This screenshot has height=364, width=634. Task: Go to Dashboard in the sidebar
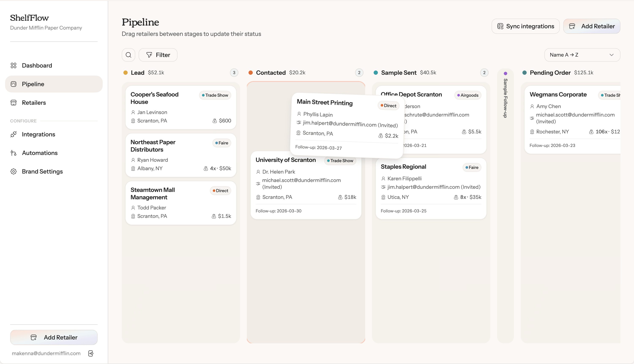(x=54, y=65)
